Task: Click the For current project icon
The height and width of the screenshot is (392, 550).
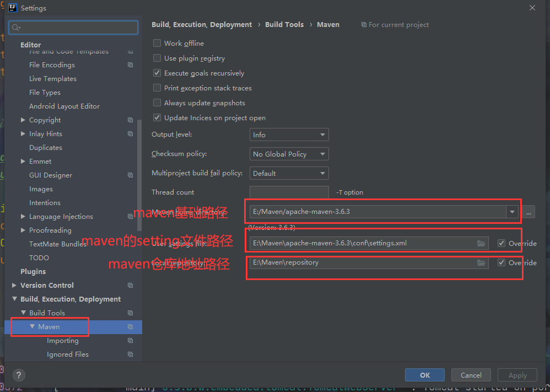Action: [364, 25]
